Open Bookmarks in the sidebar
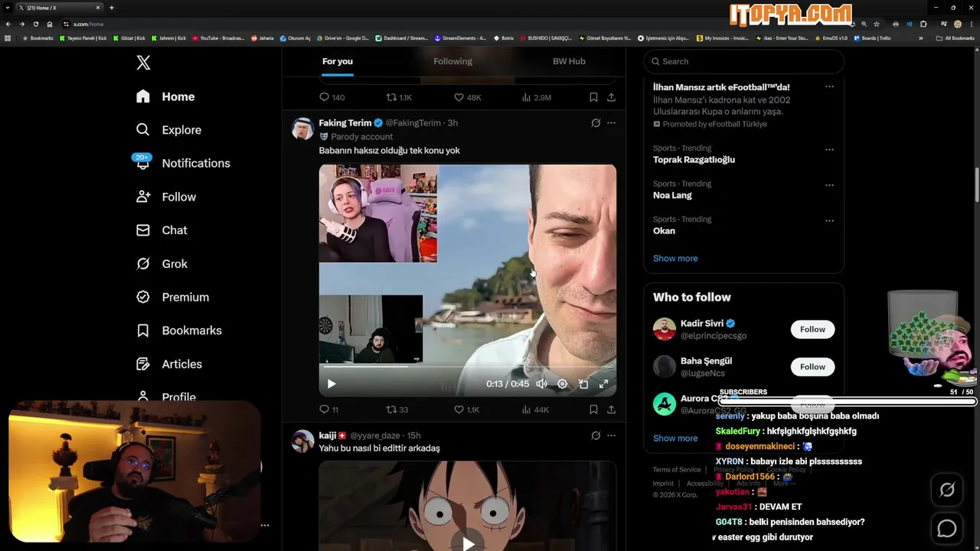 [178, 331]
